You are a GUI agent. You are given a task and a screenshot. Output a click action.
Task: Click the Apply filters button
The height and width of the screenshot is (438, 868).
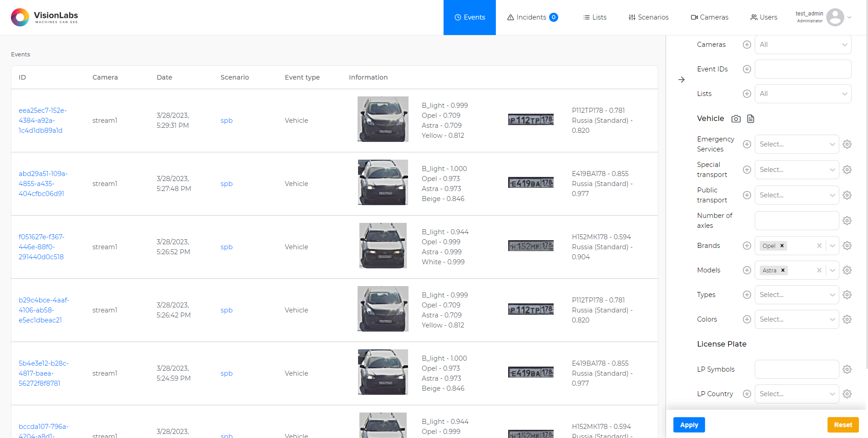689,425
